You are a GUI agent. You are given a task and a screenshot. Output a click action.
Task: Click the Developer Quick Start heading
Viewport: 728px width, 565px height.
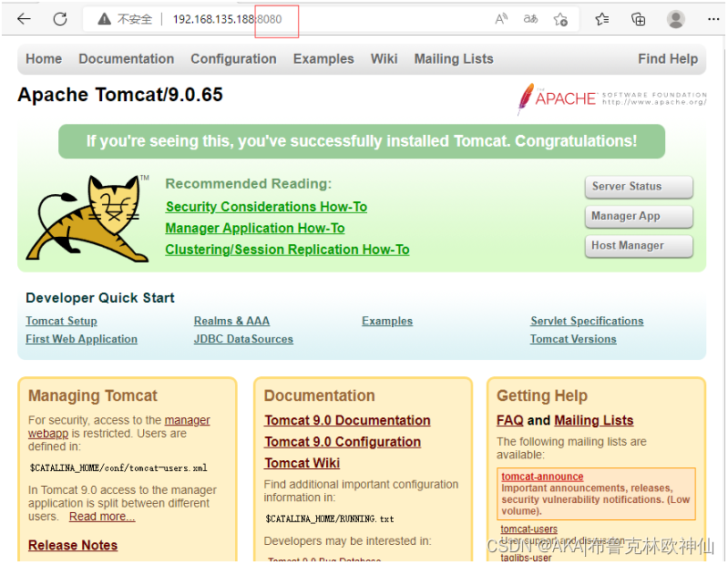pyautogui.click(x=100, y=298)
